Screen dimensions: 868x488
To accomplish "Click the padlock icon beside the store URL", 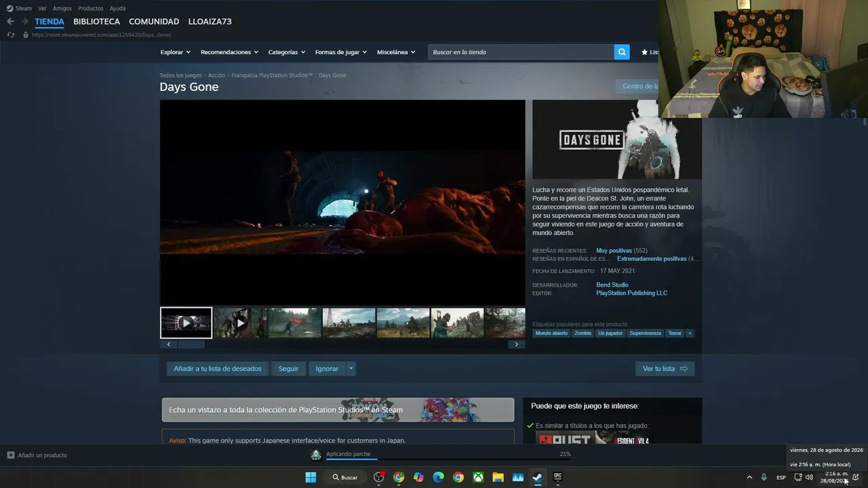I will point(26,35).
